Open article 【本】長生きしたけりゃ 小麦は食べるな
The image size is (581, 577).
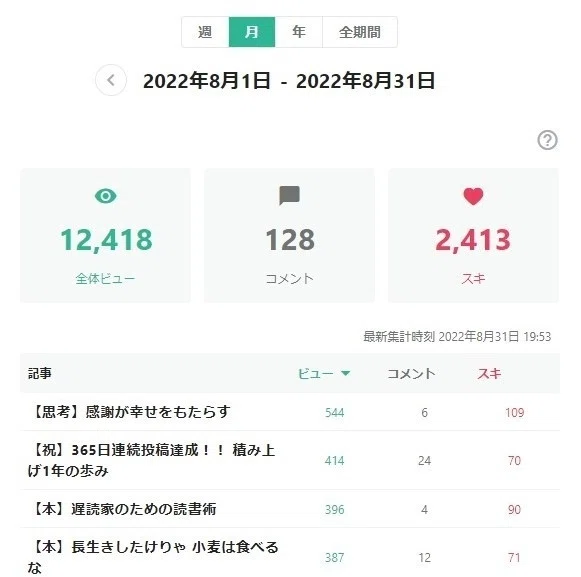click(153, 557)
